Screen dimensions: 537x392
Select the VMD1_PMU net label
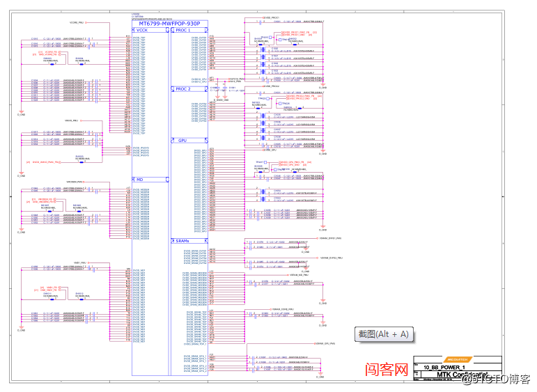tap(79, 262)
